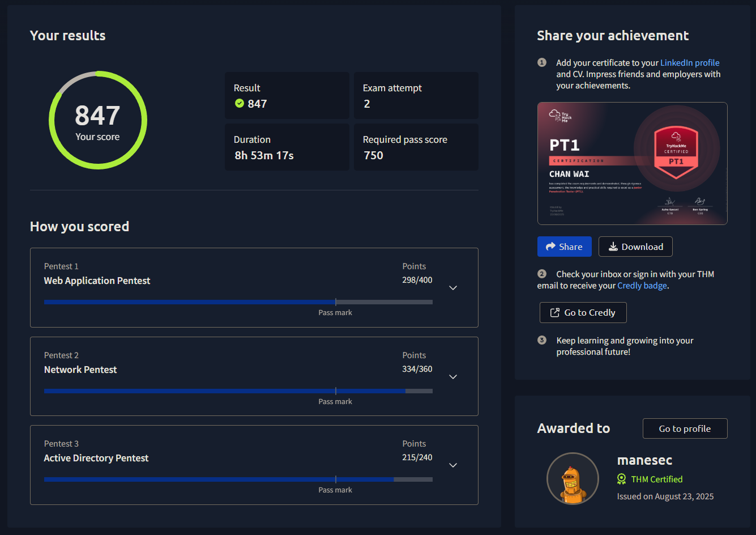
Task: Click the Network Pentest progress bar
Action: 238,391
